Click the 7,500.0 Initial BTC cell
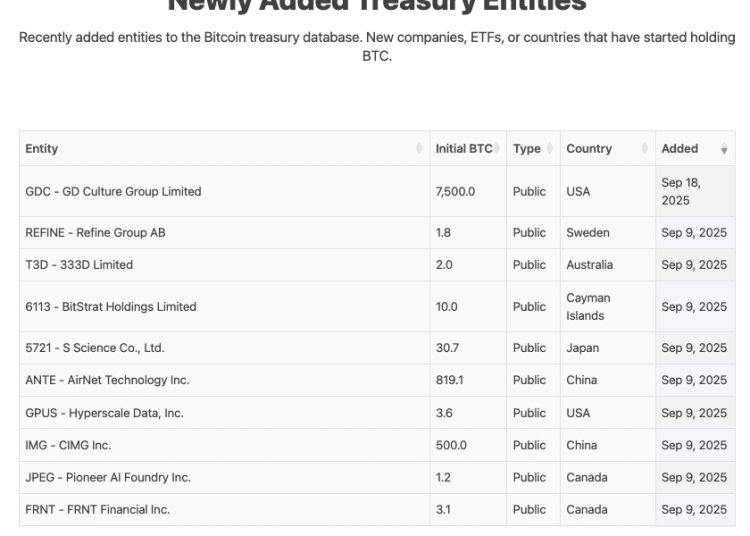 point(455,191)
